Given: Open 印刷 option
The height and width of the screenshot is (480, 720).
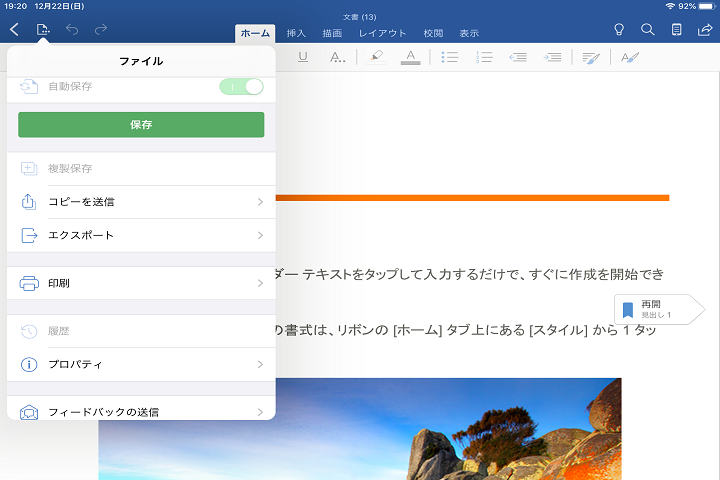Looking at the screenshot, I should tap(141, 283).
